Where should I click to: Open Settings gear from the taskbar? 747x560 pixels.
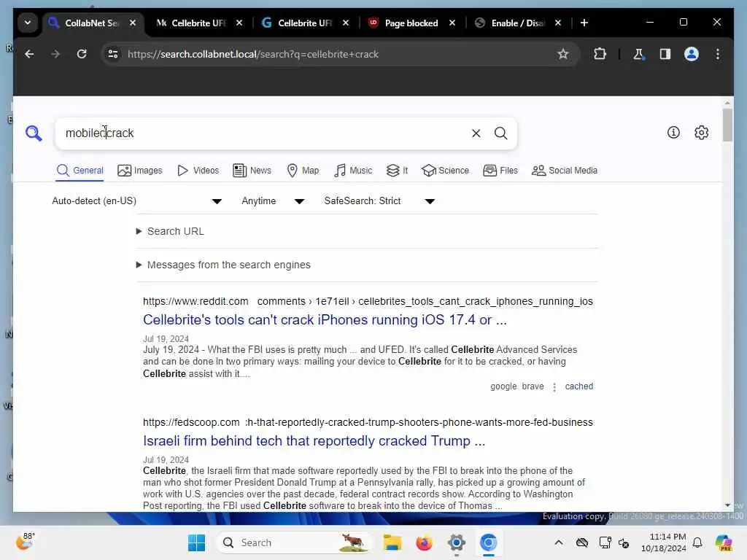456,542
